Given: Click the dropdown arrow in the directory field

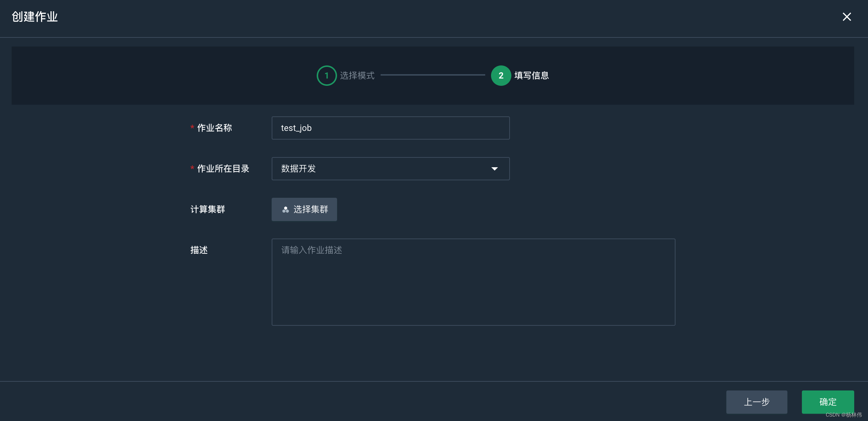Looking at the screenshot, I should point(494,169).
